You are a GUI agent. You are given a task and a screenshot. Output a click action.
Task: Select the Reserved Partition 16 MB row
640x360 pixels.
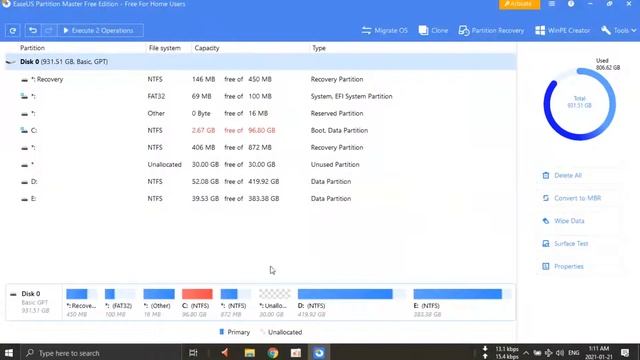(260, 113)
